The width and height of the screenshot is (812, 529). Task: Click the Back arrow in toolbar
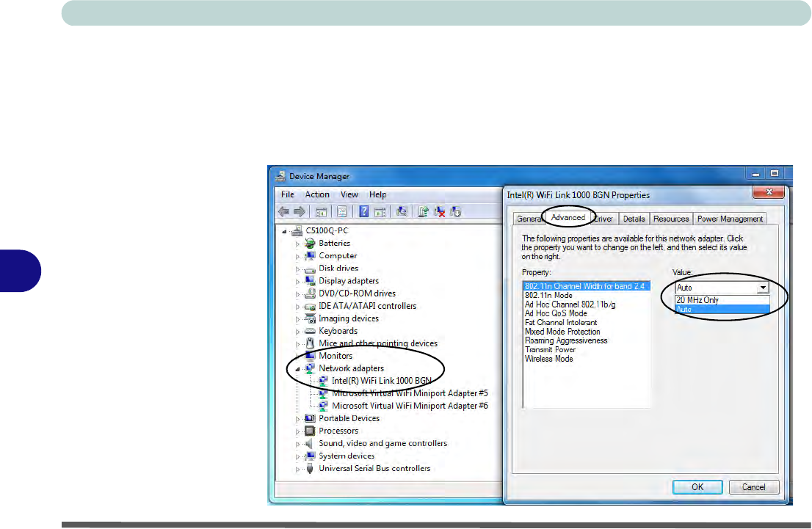pyautogui.click(x=283, y=212)
